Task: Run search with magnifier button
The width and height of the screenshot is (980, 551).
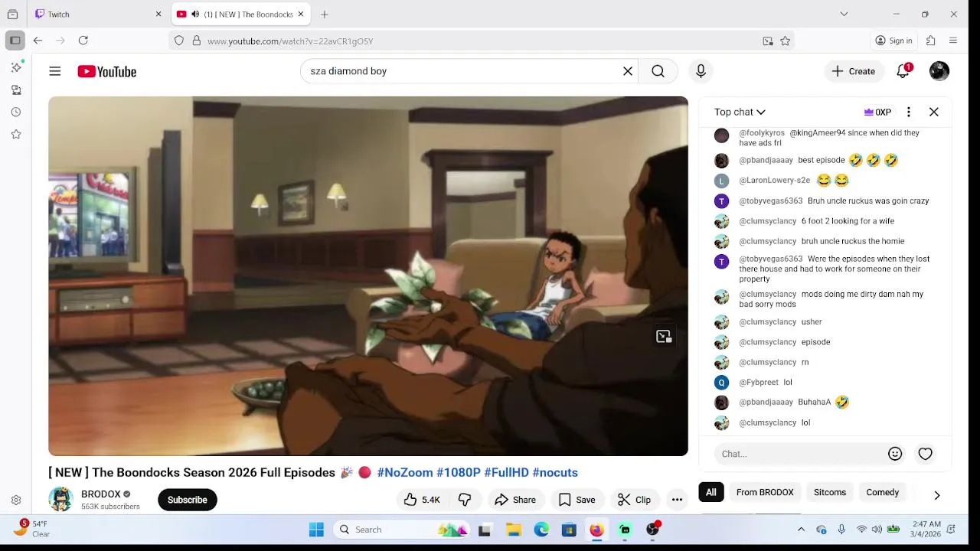Action: (658, 71)
